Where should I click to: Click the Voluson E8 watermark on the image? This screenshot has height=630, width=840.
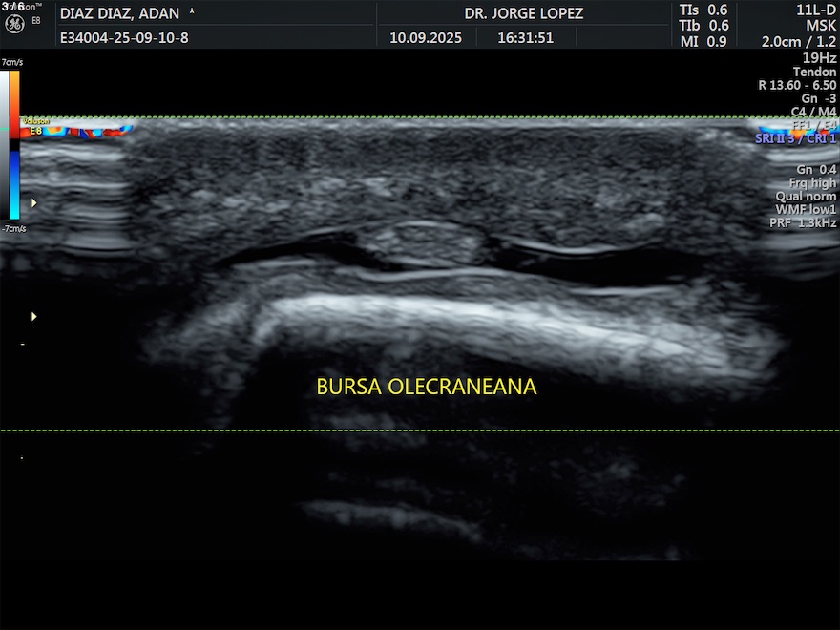(33, 126)
